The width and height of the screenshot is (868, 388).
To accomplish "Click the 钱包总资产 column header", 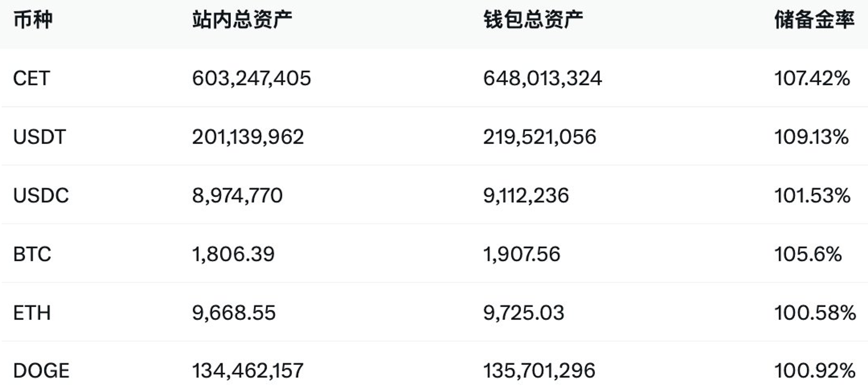I will tap(533, 20).
